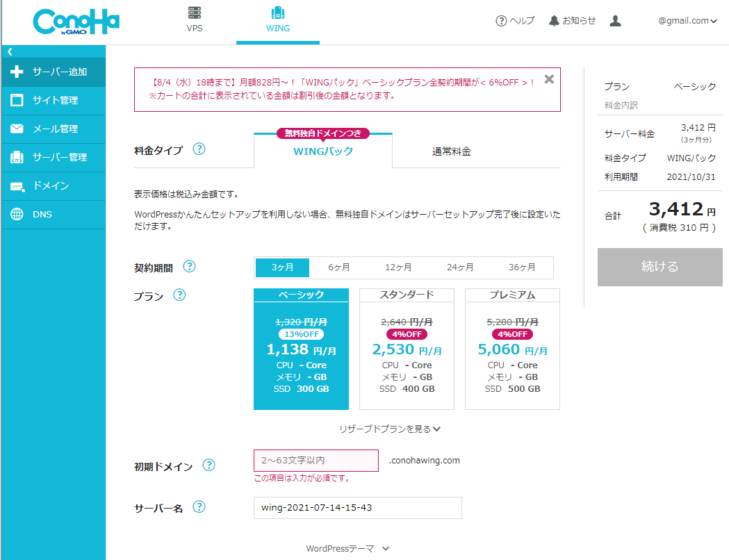
Task: Click the サーバー名 field wing-2021-07-14-15-43
Action: click(x=358, y=508)
